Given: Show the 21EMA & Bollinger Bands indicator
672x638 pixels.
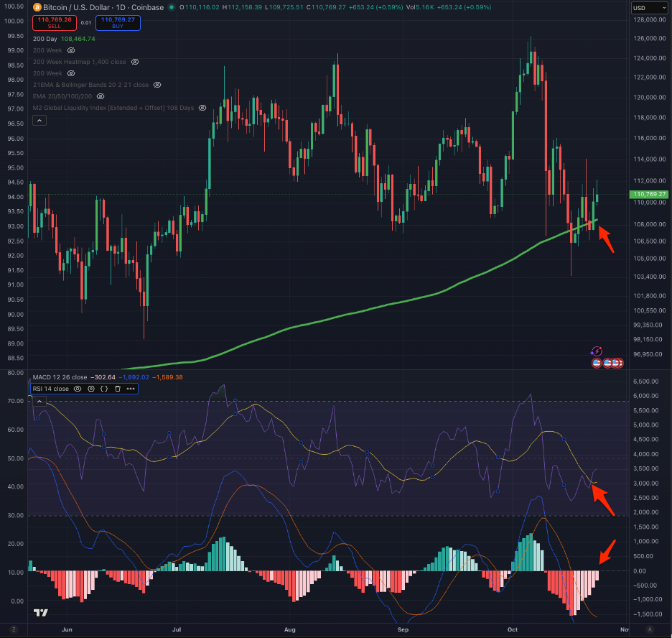Looking at the screenshot, I should coord(157,85).
